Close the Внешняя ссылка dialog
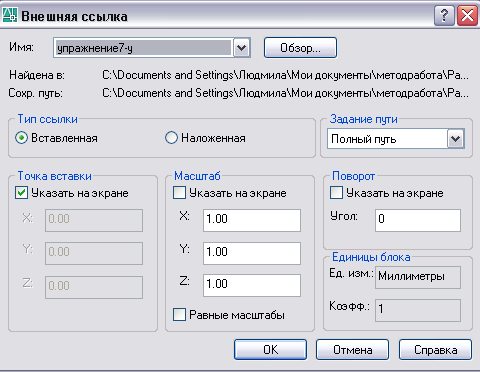480x372 pixels. [467, 15]
